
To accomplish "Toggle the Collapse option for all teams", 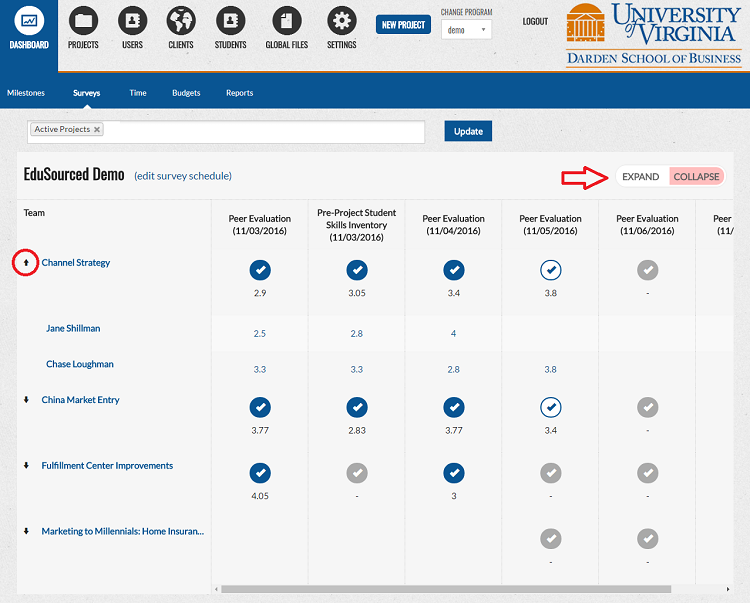I will [696, 177].
